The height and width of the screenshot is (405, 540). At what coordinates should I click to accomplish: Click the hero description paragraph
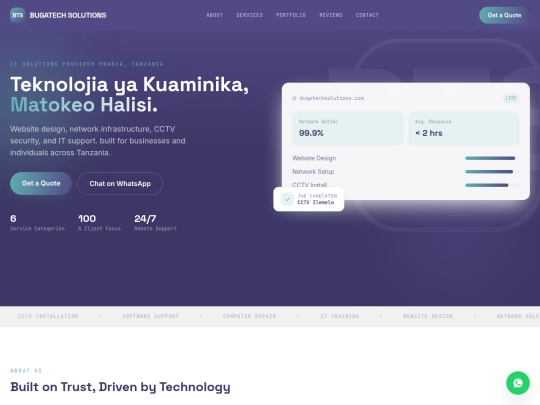pyautogui.click(x=97, y=141)
